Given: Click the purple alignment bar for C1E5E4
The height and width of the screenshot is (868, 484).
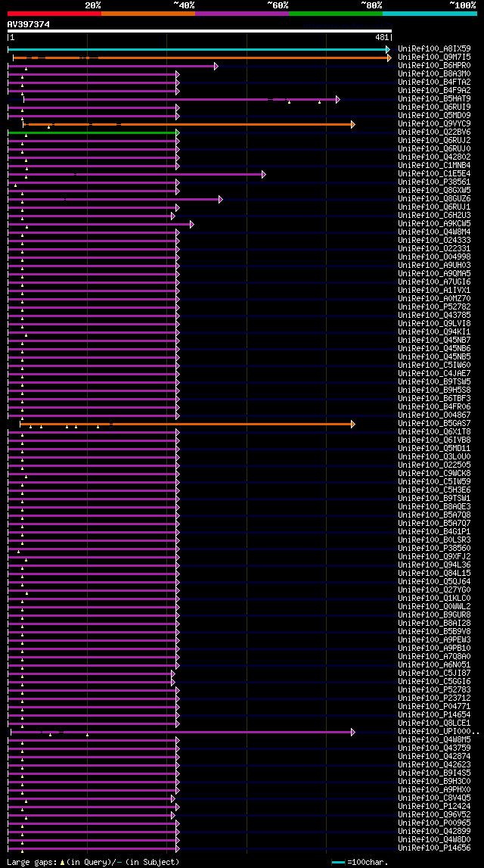Looking at the screenshot, I should (x=137, y=174).
